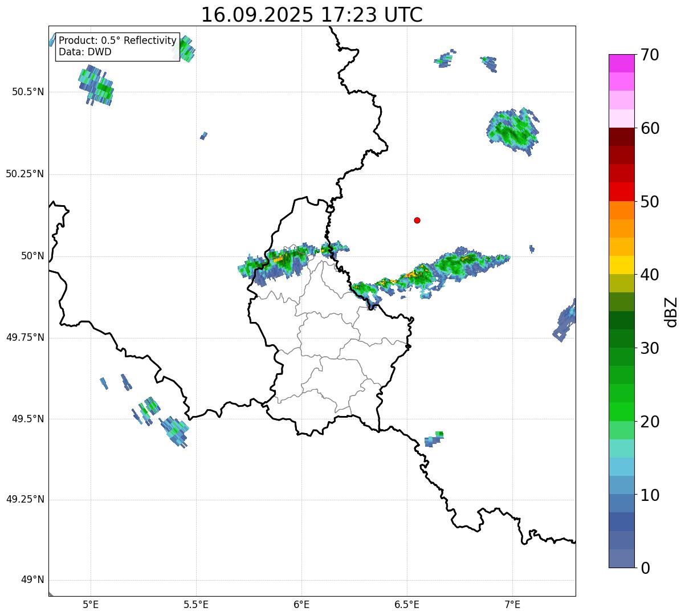Click the 20 tick on the colorbar

[650, 422]
